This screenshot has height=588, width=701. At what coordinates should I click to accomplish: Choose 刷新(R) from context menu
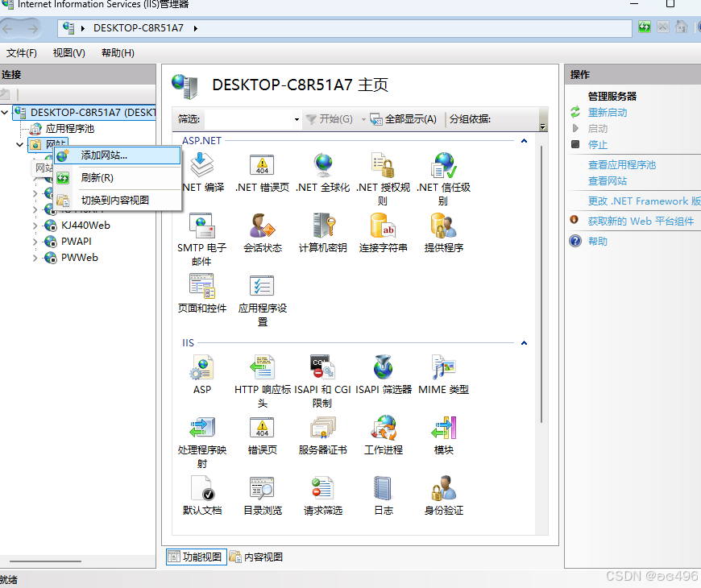[x=117, y=178]
